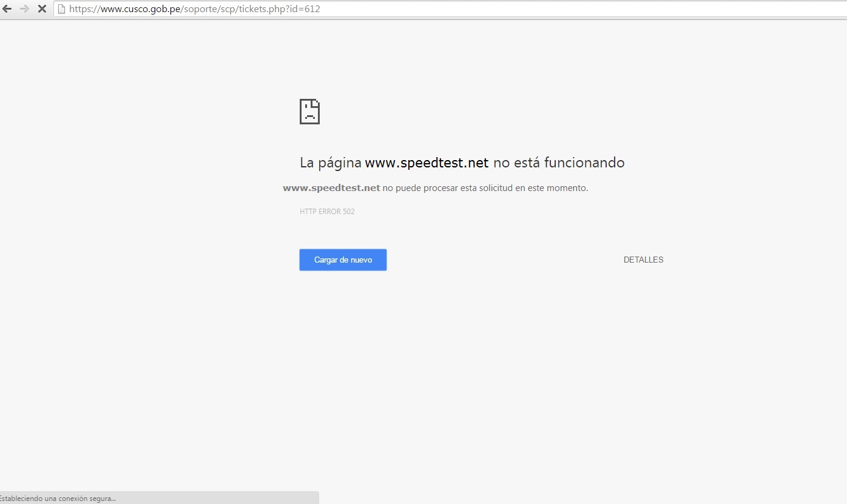Click the sad page error icon
The image size is (847, 504).
point(309,112)
